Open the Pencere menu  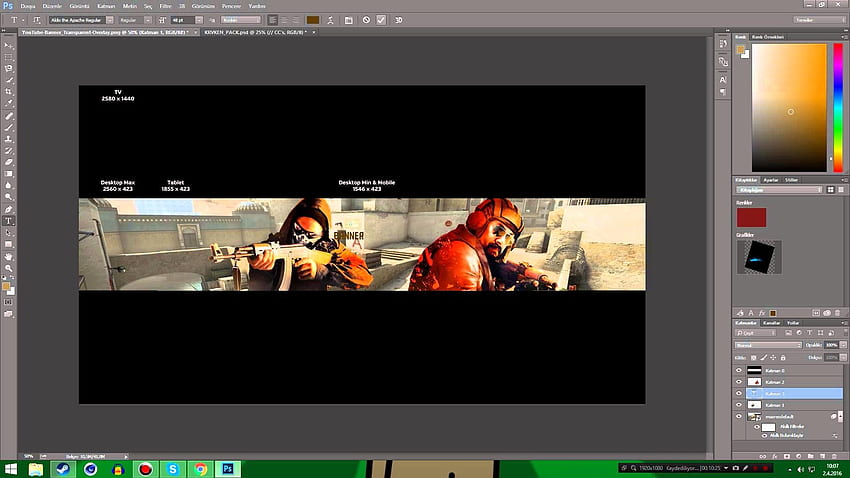click(x=231, y=6)
